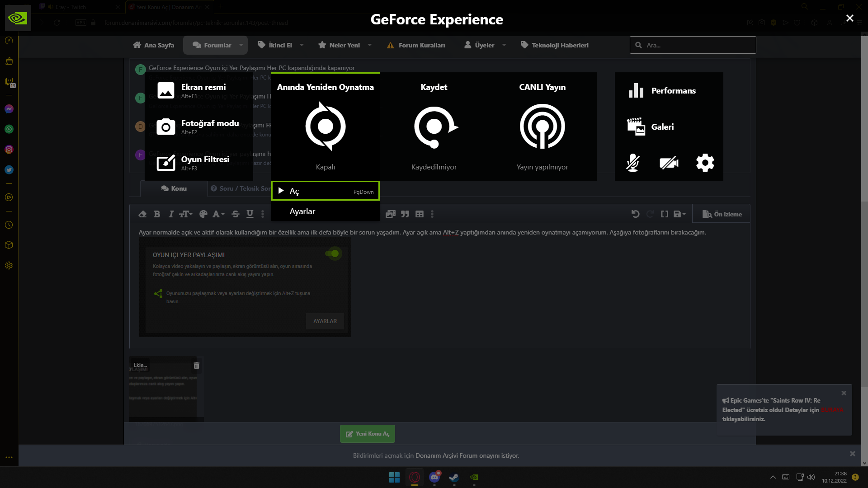868x488 pixels.
Task: Toggle strikethrough formatting
Action: point(236,214)
